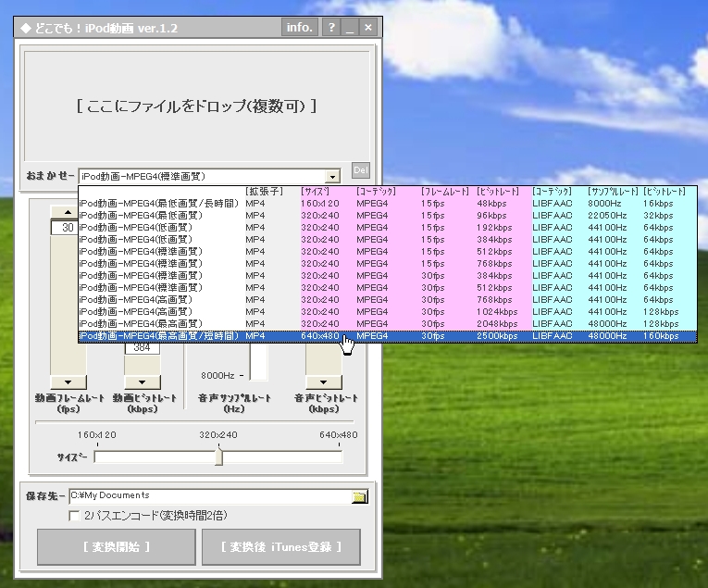Pick 標準画質 15fps 768kbps preset

pyautogui.click(x=388, y=264)
